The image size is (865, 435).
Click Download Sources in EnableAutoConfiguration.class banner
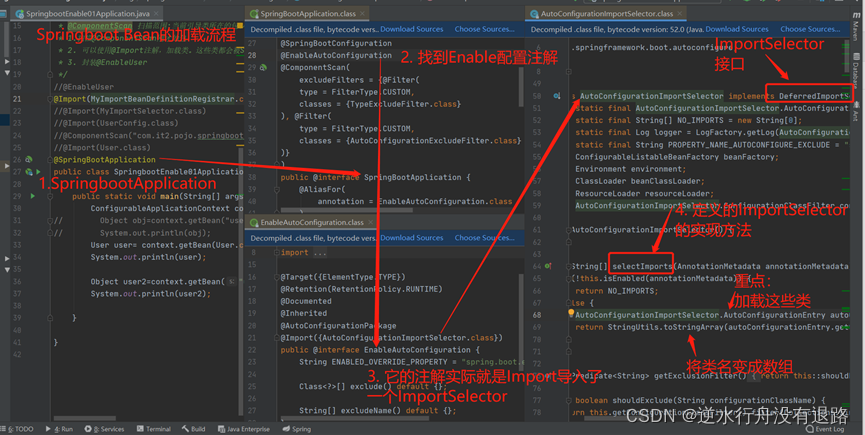[x=412, y=238]
